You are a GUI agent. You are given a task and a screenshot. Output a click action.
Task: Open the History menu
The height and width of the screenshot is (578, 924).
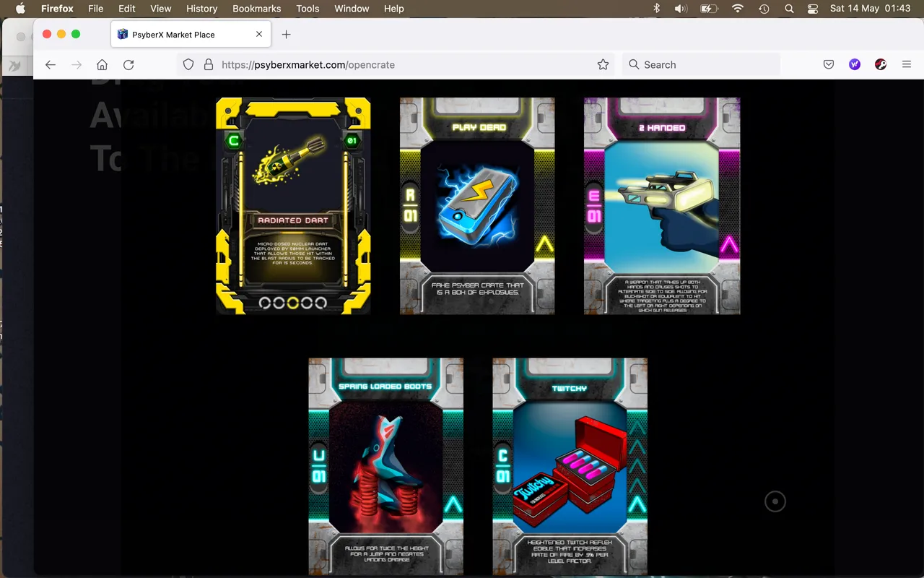click(201, 9)
